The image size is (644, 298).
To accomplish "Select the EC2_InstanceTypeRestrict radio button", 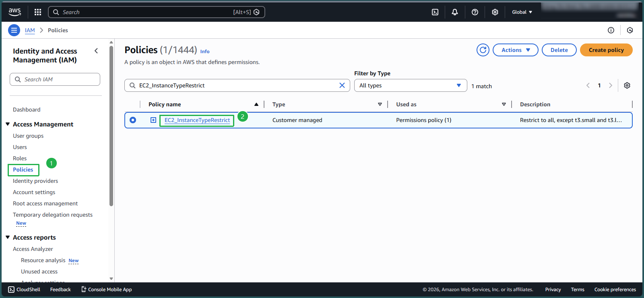I will [133, 120].
